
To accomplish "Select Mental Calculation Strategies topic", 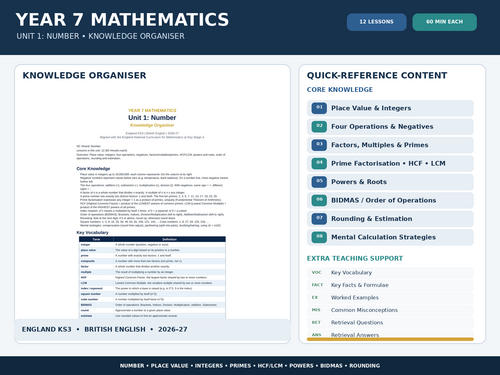I will 390,237.
